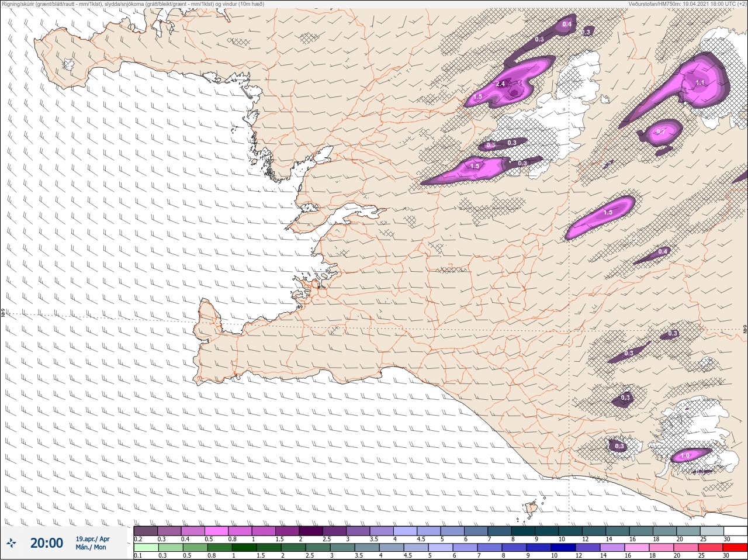Image resolution: width=748 pixels, height=560 pixels.
Task: Click the dark purple 2 swatch in the top legend row
Action: (311, 530)
